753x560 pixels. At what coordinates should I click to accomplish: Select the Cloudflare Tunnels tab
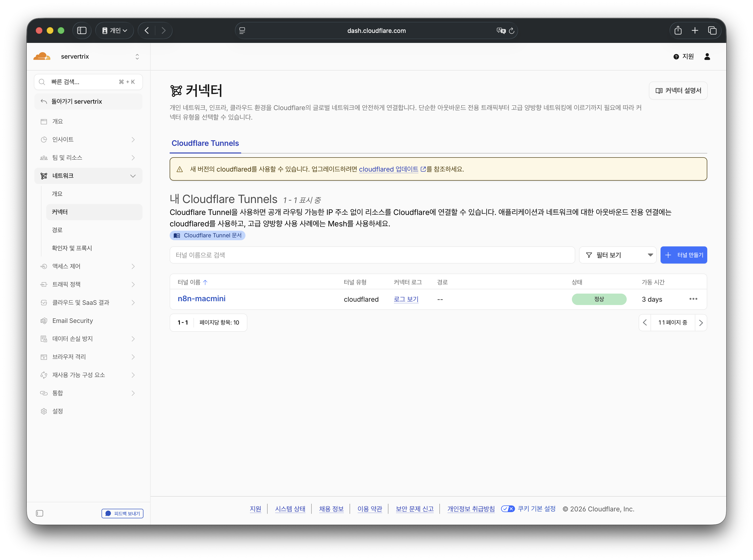tap(205, 143)
